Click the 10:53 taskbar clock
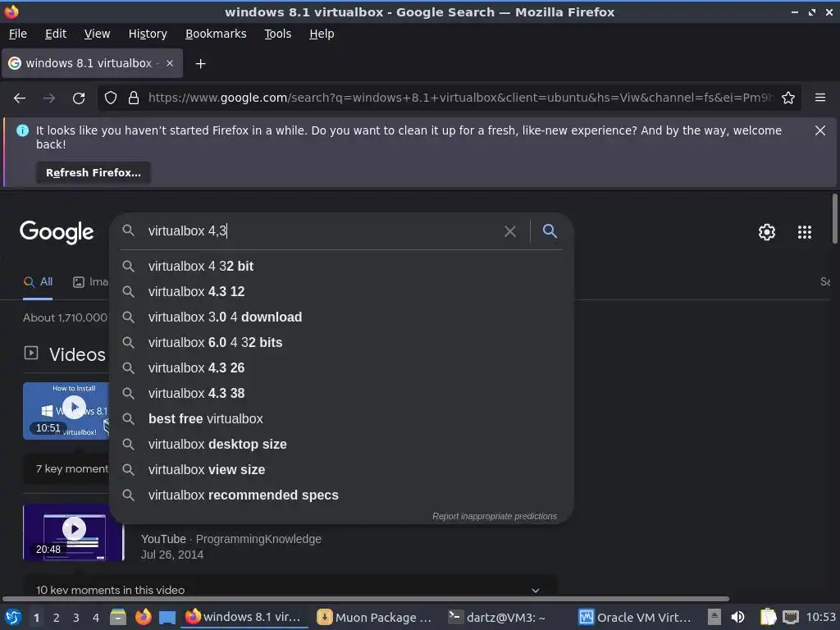Viewport: 840px width, 630px height. click(820, 617)
